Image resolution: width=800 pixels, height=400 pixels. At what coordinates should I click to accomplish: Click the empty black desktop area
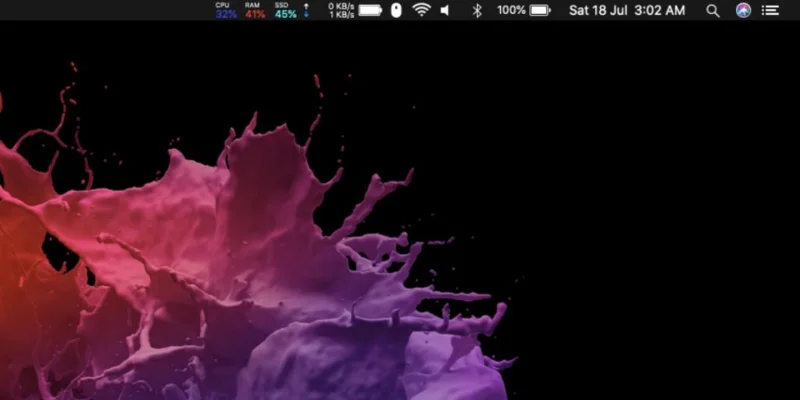(653, 204)
